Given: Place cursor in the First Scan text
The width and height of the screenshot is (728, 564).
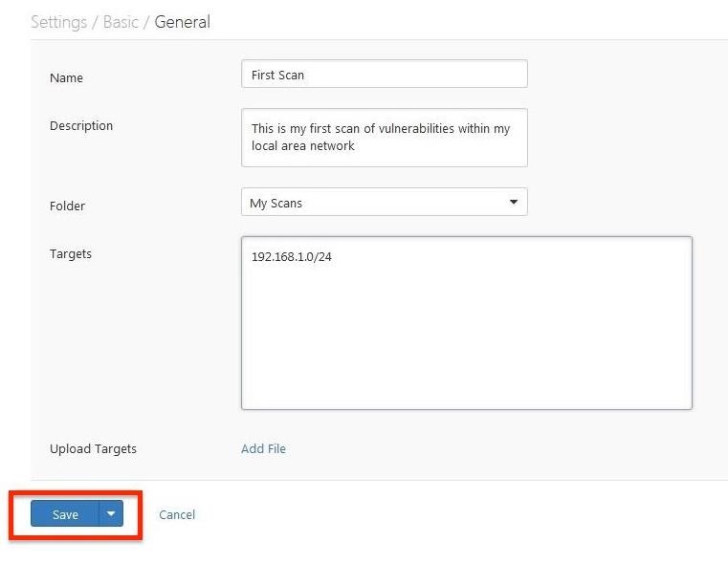Looking at the screenshot, I should tap(277, 75).
